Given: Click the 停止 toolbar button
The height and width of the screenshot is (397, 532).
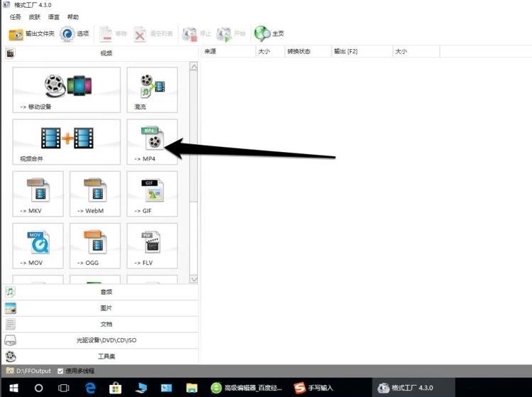Looking at the screenshot, I should 196,33.
